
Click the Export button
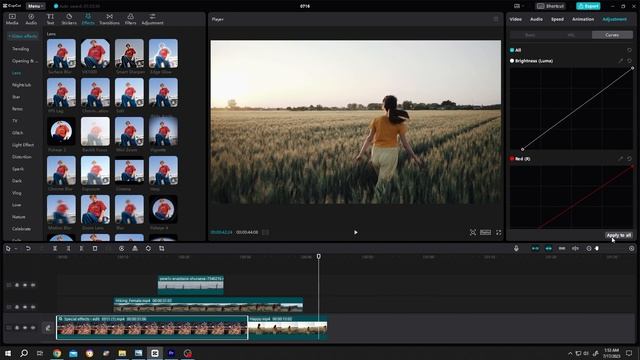tap(588, 6)
